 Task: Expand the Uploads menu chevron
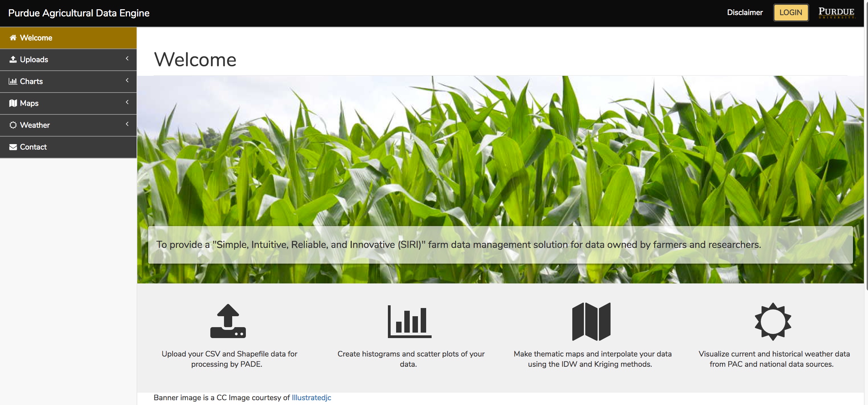pyautogui.click(x=127, y=58)
